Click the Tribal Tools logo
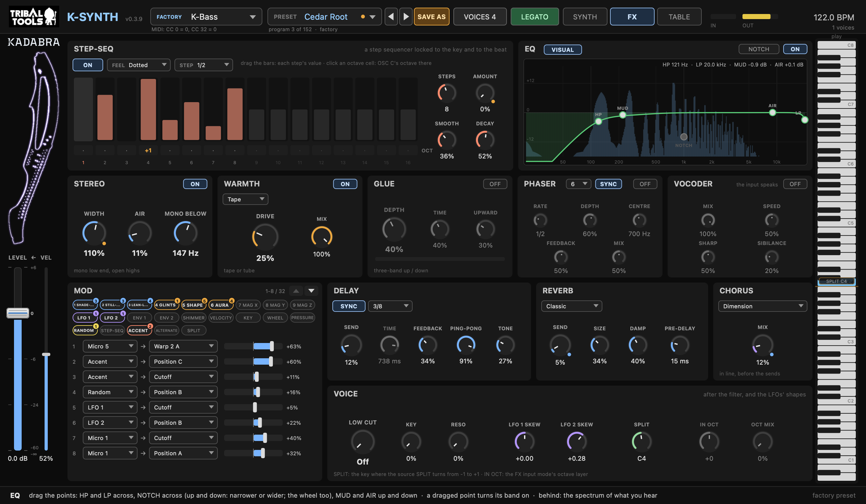Screen dimensions: 866x504 point(34,17)
